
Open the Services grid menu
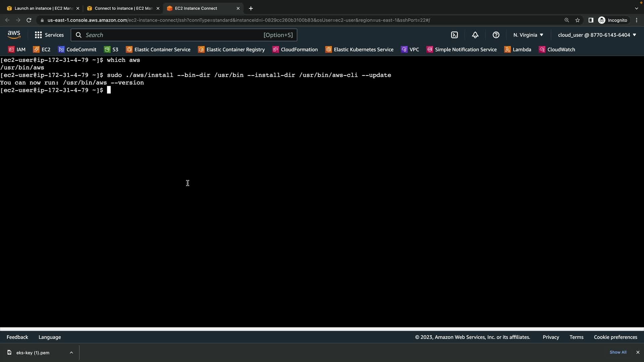pos(49,35)
